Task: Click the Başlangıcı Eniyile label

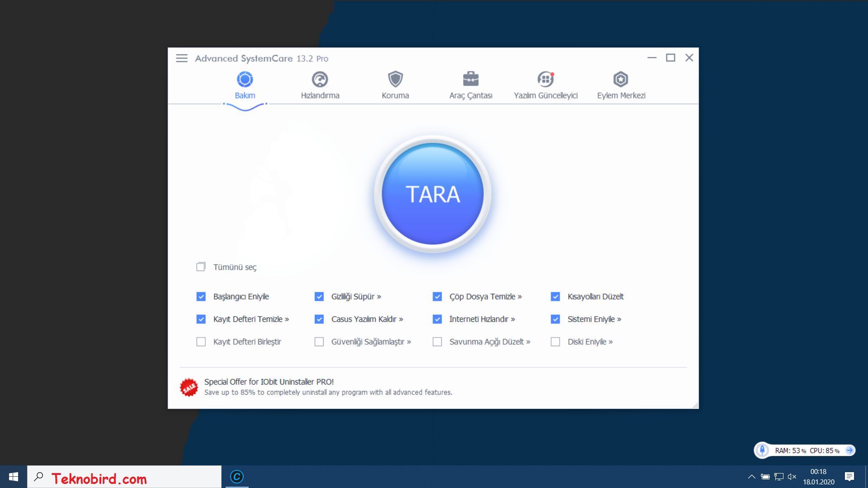Action: tap(241, 296)
